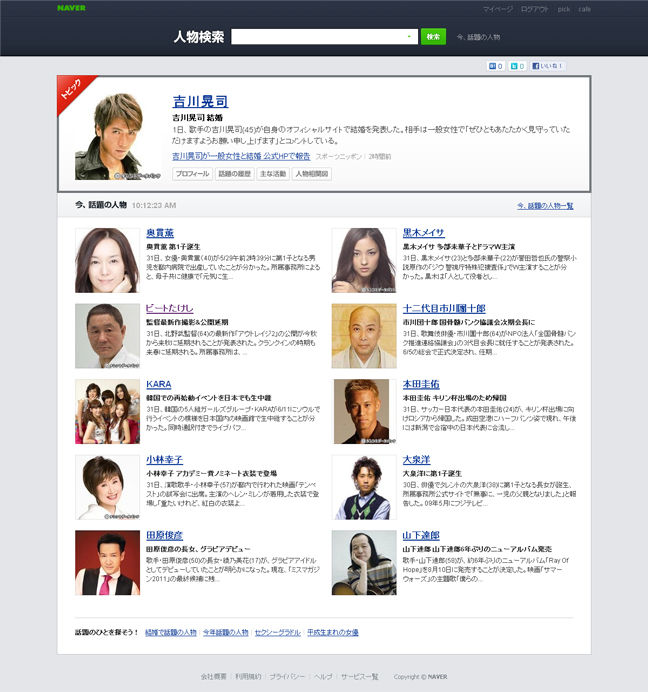Open the 奥貫薫 name link
The image size is (648, 692).
coord(160,233)
